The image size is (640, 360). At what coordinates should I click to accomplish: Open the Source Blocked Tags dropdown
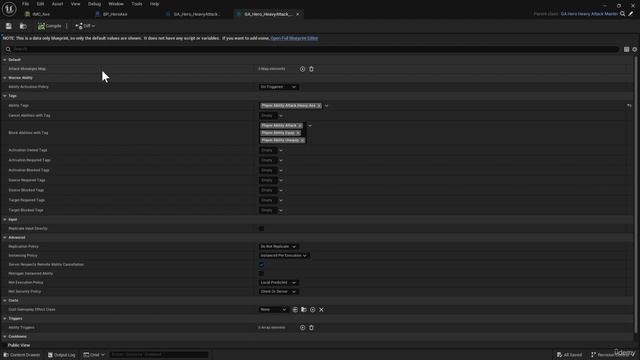point(281,190)
